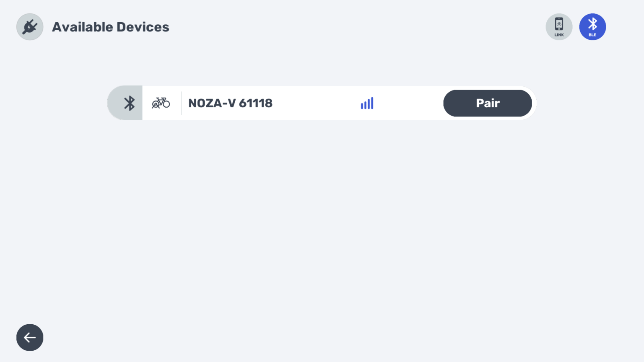Pair the NOZA-V 61118 trainer
Viewport: 644px width, 362px height.
point(487,103)
